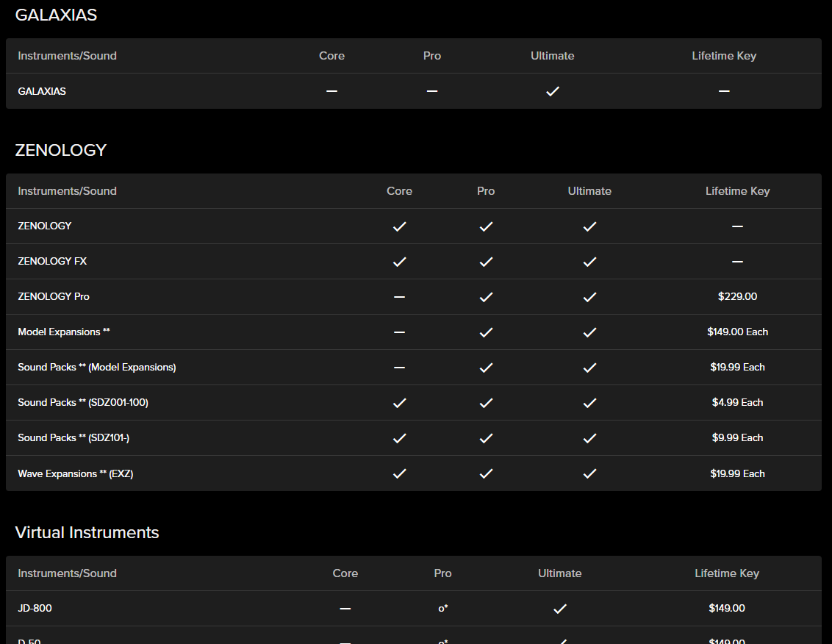Click Ultimate checkmark for Sound Packs (SDZ101-)
Viewport: 832px width, 644px height.
[x=589, y=438]
